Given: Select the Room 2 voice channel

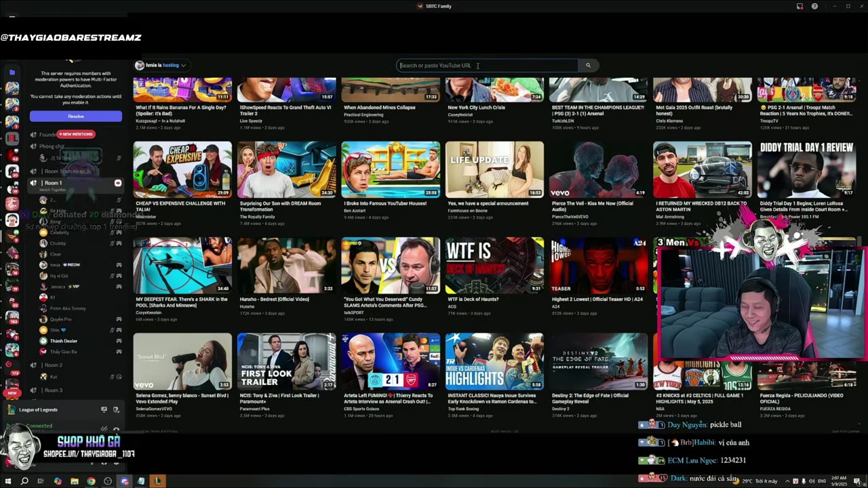Looking at the screenshot, I should point(75,365).
